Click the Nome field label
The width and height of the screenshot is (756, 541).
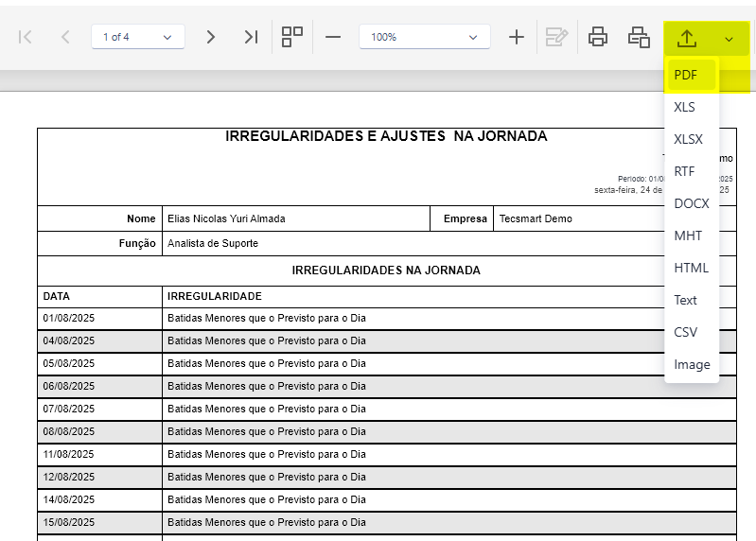(141, 218)
